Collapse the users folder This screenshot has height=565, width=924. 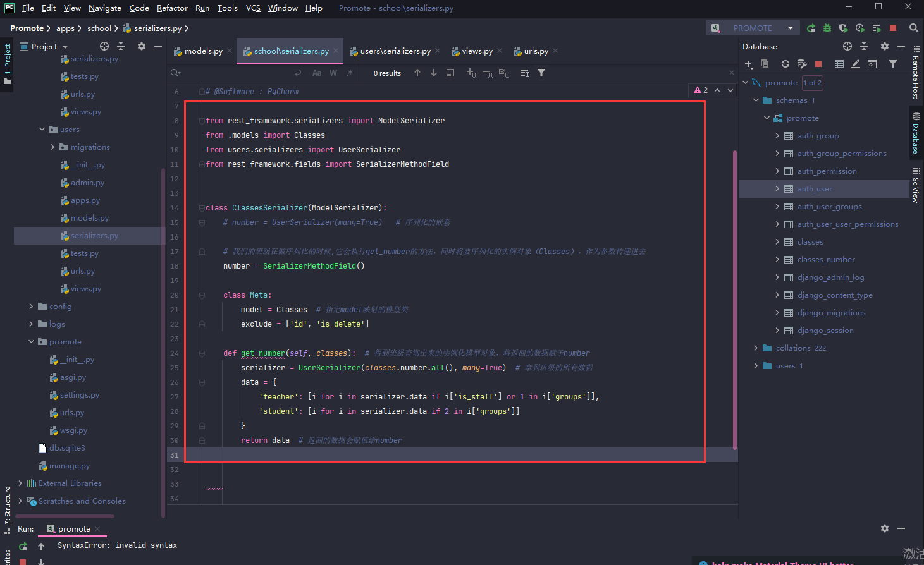pos(42,129)
